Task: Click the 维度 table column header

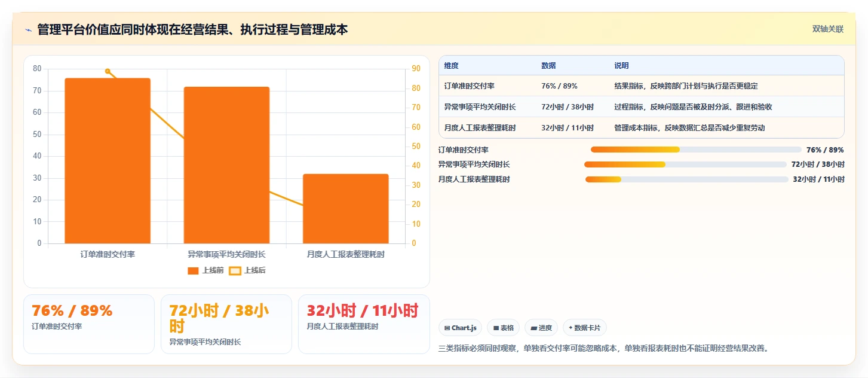Action: 451,66
